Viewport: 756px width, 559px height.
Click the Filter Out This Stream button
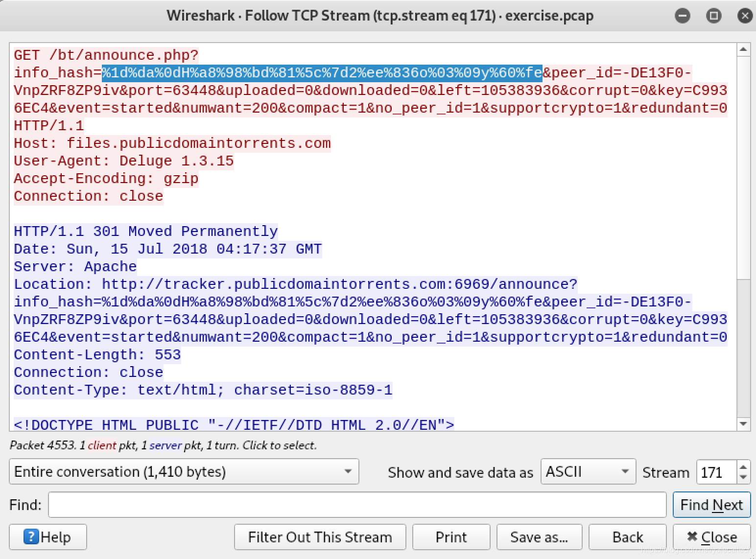pyautogui.click(x=320, y=537)
